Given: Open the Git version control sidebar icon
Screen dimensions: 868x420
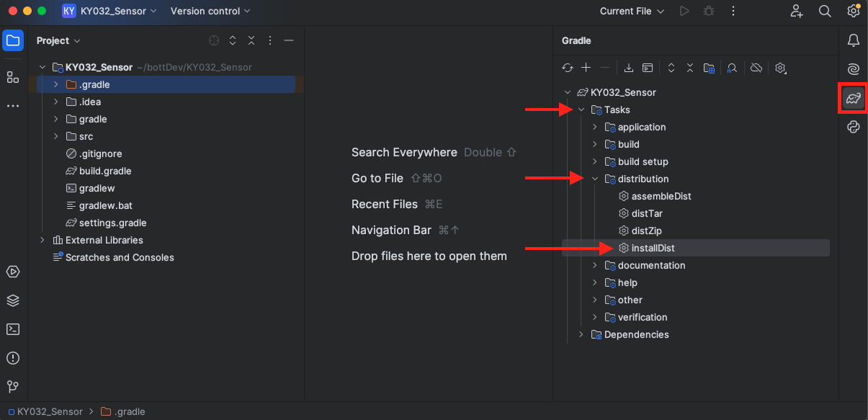Looking at the screenshot, I should [x=13, y=387].
